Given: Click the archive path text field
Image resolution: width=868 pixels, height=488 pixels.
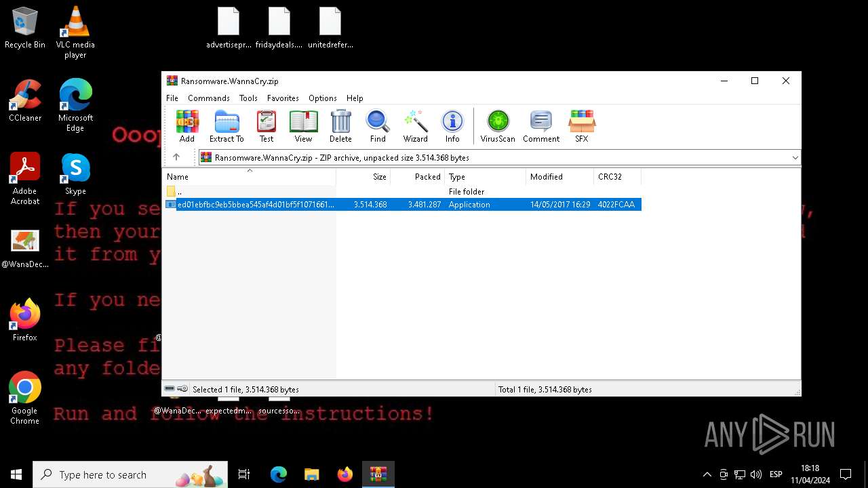Looking at the screenshot, I should [x=499, y=158].
